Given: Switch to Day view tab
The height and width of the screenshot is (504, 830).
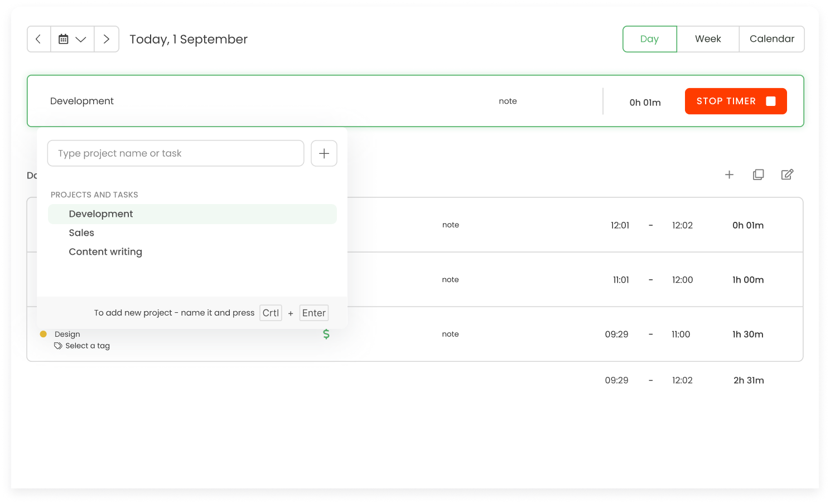Looking at the screenshot, I should (x=649, y=39).
